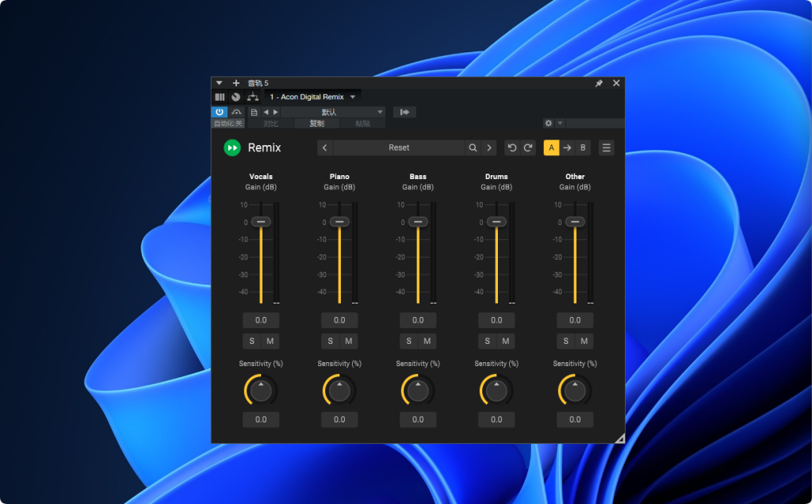
Task: Mute the Bass stem
Action: pyautogui.click(x=427, y=341)
